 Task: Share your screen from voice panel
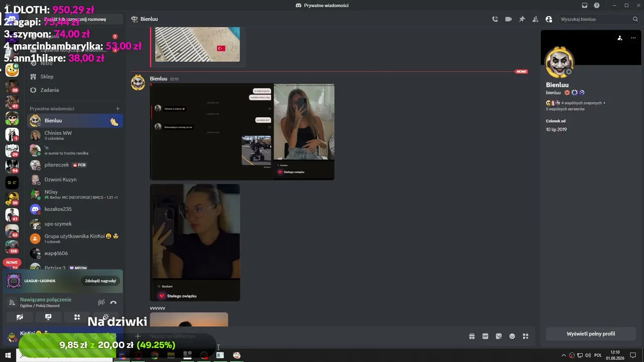coord(48,317)
